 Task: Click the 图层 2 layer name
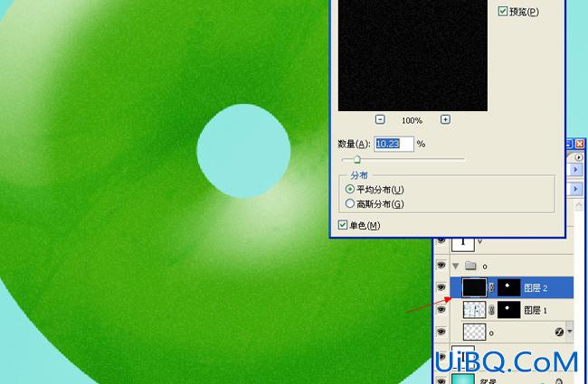point(536,287)
